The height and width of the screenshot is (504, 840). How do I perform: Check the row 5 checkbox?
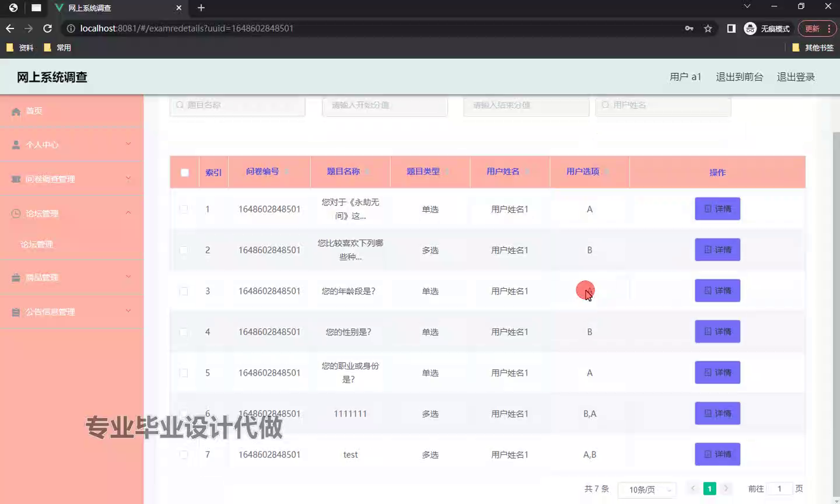pos(184,372)
